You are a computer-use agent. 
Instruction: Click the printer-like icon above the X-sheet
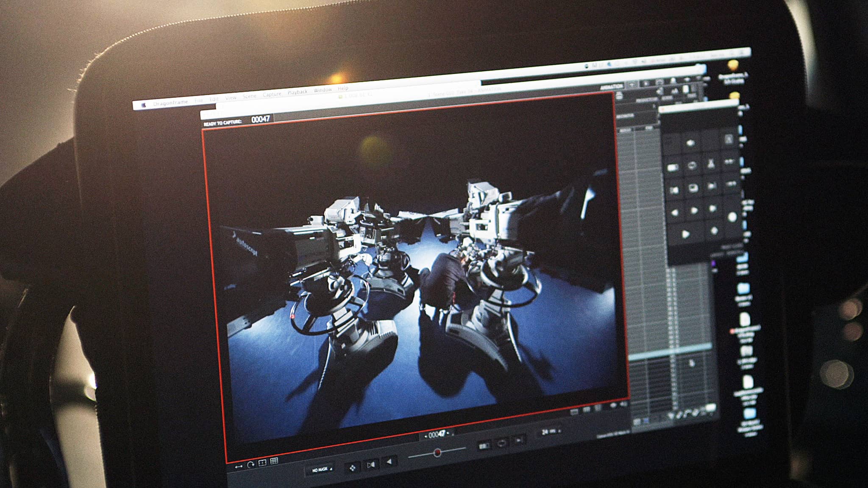pyautogui.click(x=619, y=96)
